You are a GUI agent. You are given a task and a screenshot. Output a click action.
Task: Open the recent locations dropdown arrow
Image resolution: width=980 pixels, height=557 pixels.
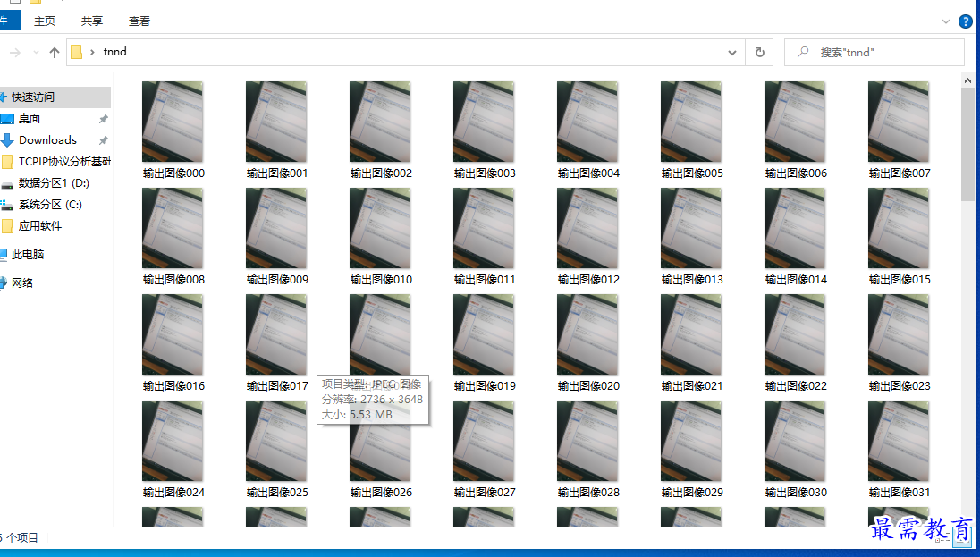click(x=36, y=53)
